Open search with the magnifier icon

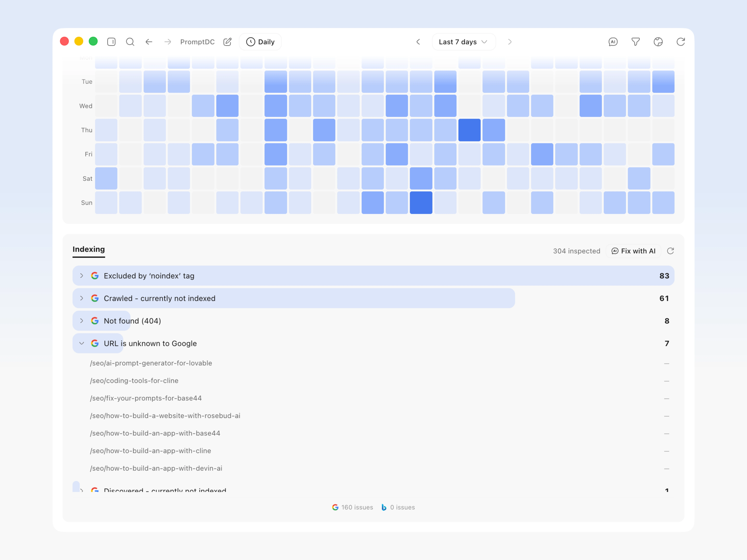(x=130, y=42)
